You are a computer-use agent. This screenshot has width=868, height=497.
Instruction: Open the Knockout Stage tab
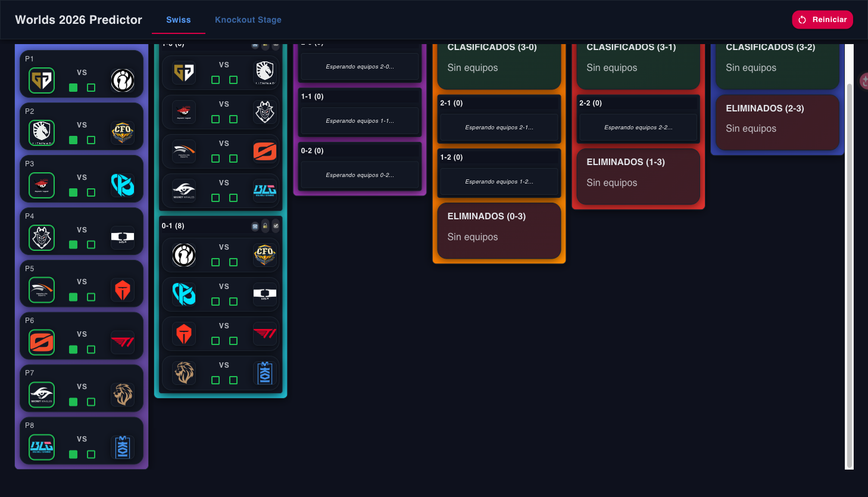click(248, 20)
